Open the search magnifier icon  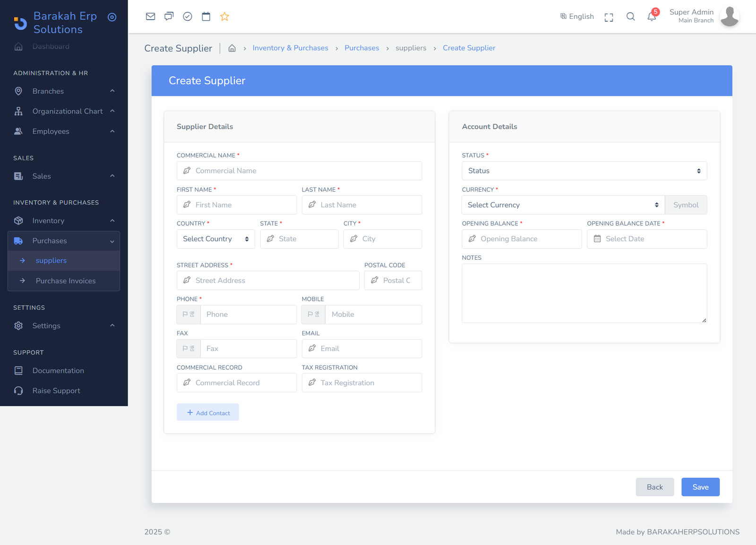click(x=630, y=17)
